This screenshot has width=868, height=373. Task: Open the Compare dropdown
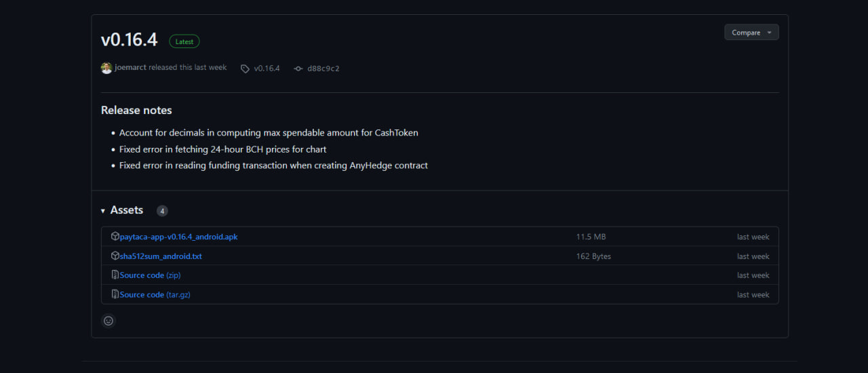click(x=751, y=33)
